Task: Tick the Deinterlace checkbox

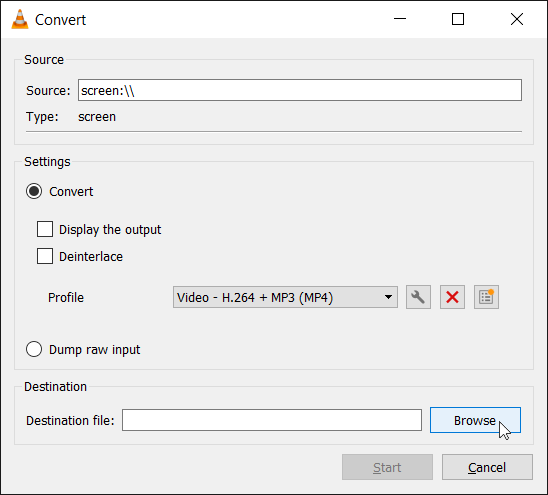Action: click(45, 256)
